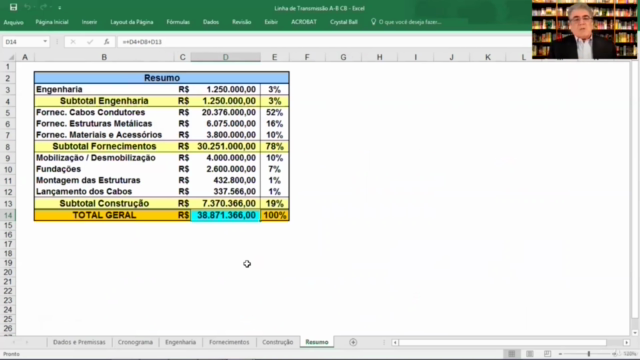Select row 14 header
Viewport: 640px width, 360px height.
pos(8,215)
